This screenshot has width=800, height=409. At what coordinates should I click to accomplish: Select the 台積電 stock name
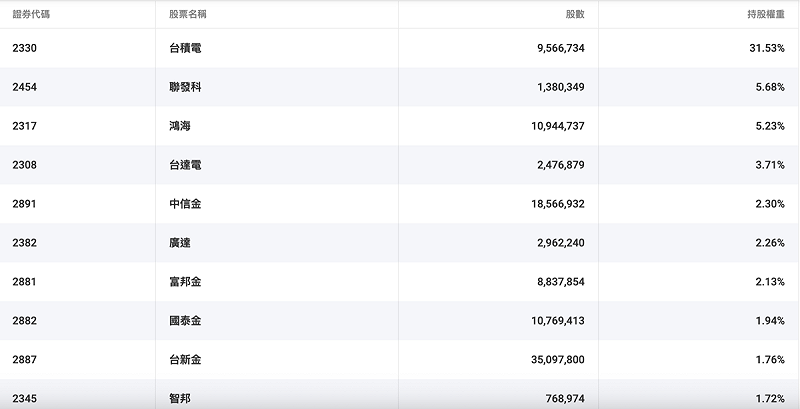(186, 48)
